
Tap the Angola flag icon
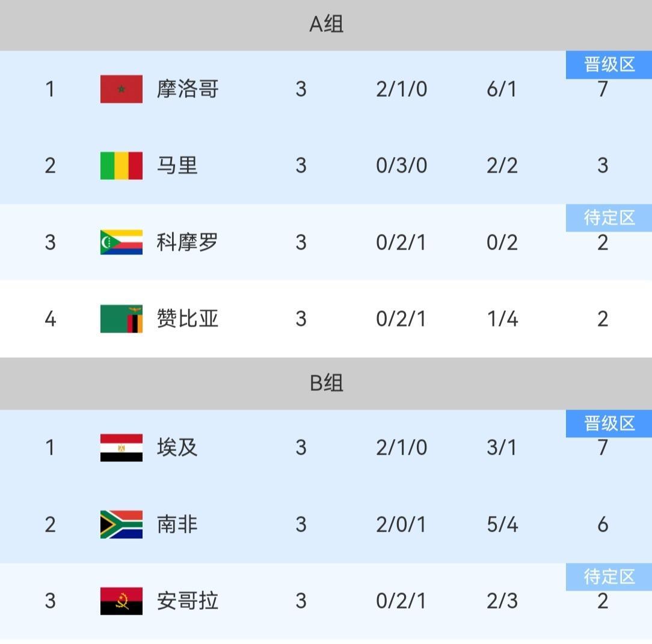point(121,601)
